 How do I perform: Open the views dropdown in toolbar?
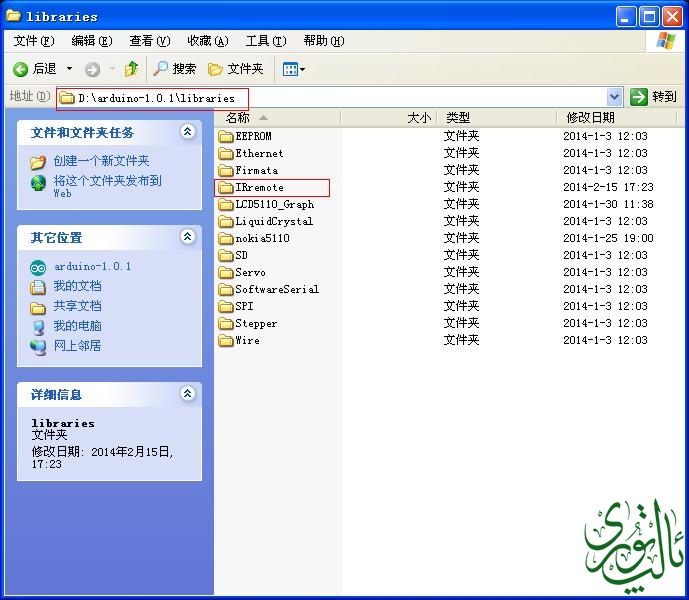coord(294,69)
